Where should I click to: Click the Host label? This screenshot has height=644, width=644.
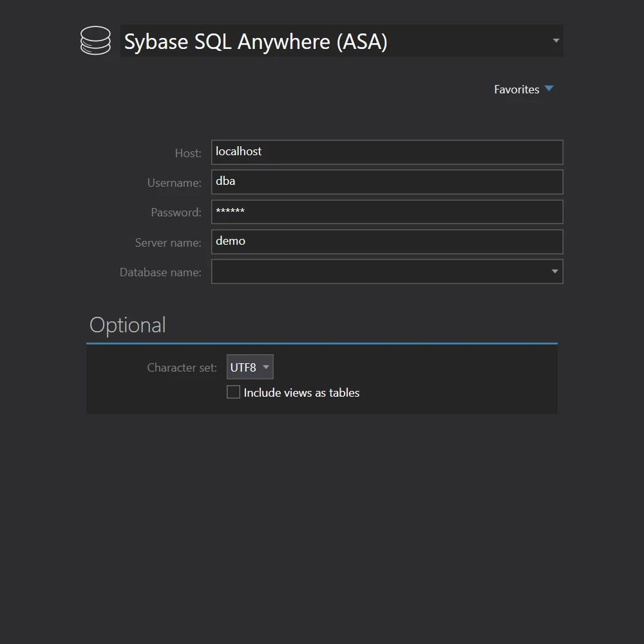point(187,153)
